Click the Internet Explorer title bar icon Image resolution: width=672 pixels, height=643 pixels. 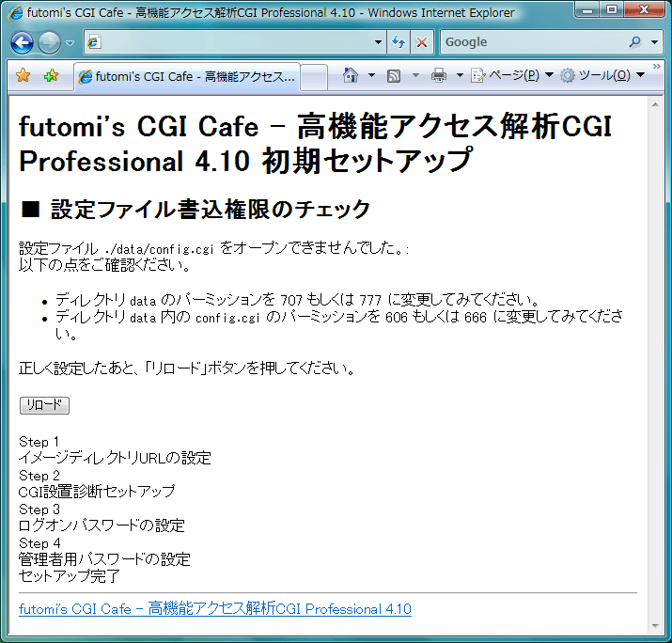15,13
